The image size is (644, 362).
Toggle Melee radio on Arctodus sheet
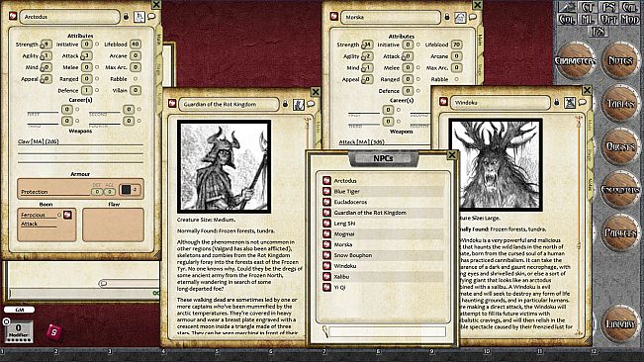97,67
